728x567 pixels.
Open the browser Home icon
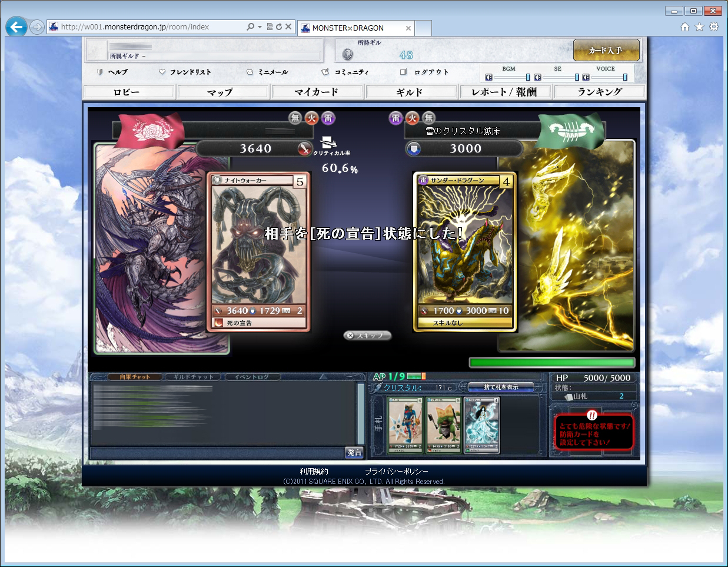tap(684, 26)
